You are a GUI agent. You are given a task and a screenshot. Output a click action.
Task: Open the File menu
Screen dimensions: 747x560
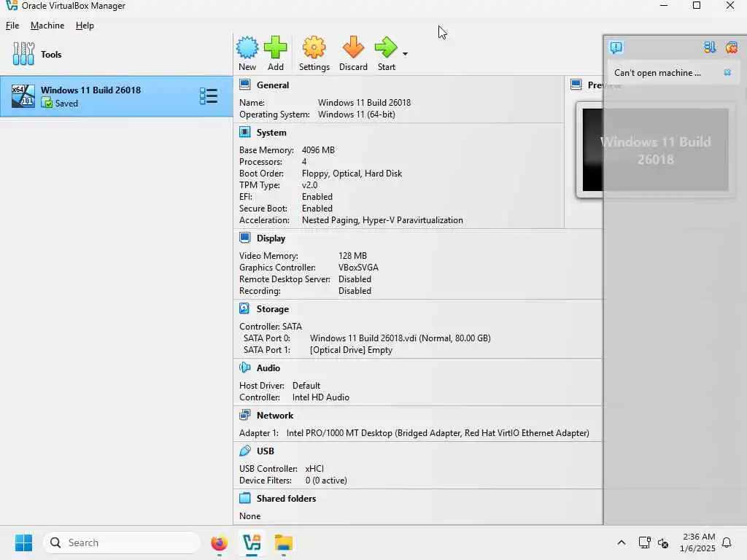point(12,26)
